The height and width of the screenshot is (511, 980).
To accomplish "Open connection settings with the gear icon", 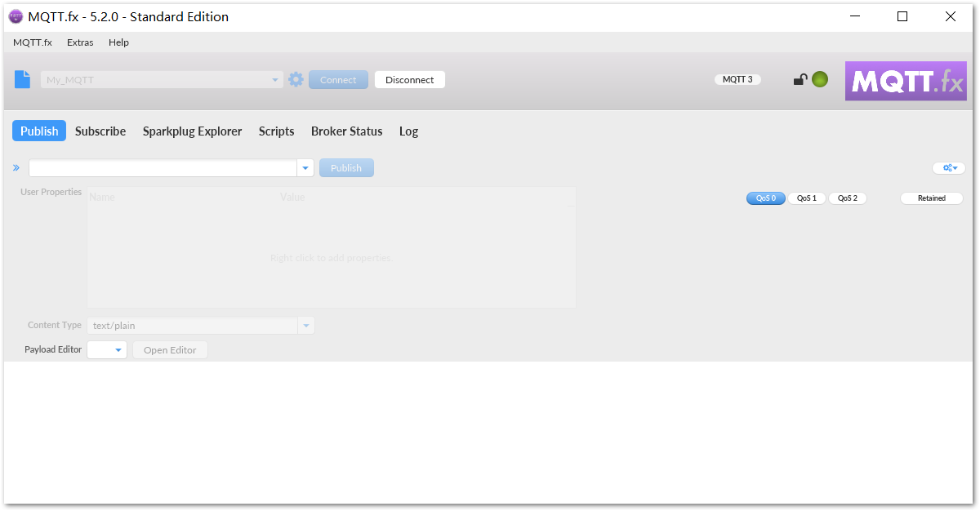I will (296, 79).
